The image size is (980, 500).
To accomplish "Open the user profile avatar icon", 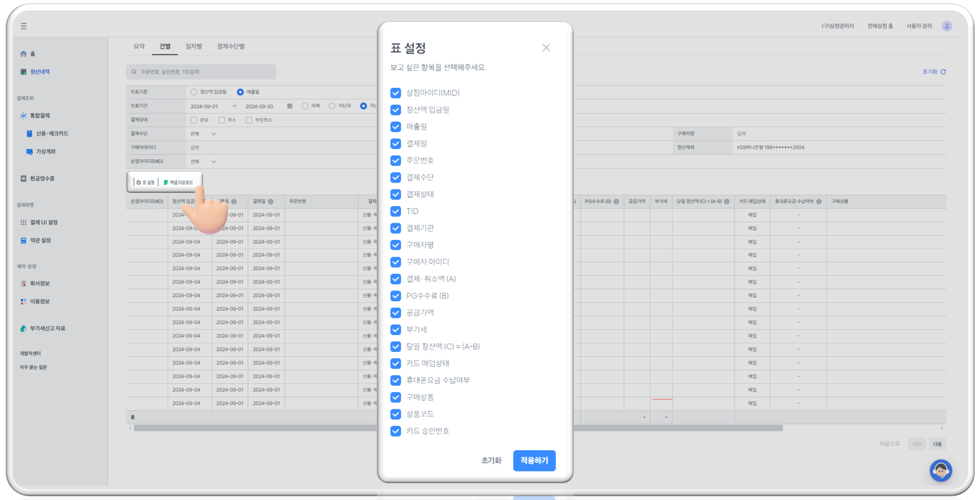I will point(947,26).
